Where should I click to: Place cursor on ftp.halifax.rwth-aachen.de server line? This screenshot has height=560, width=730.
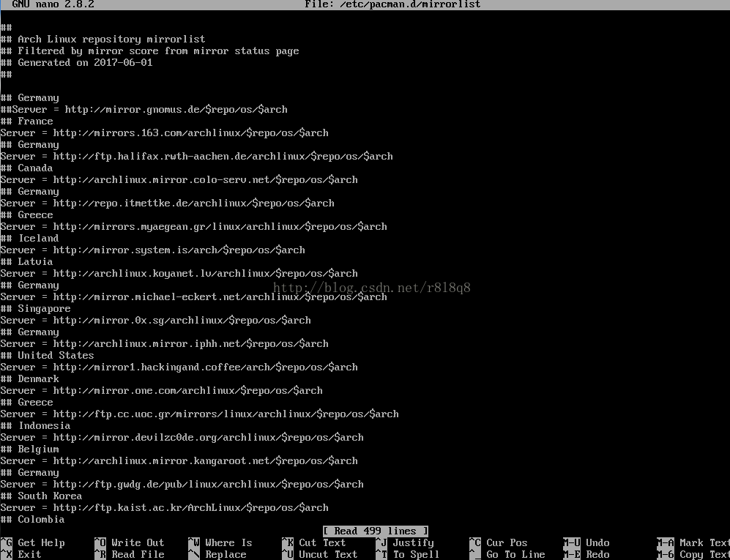196,157
